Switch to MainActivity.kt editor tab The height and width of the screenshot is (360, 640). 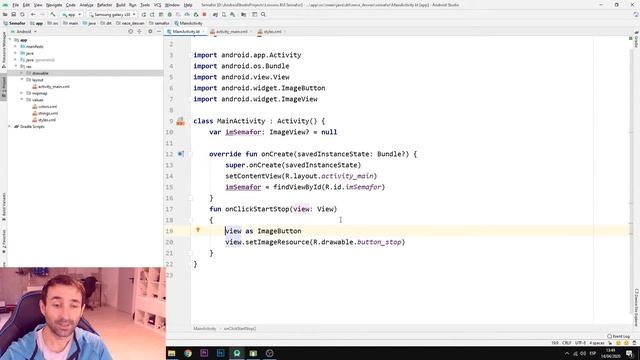click(185, 31)
